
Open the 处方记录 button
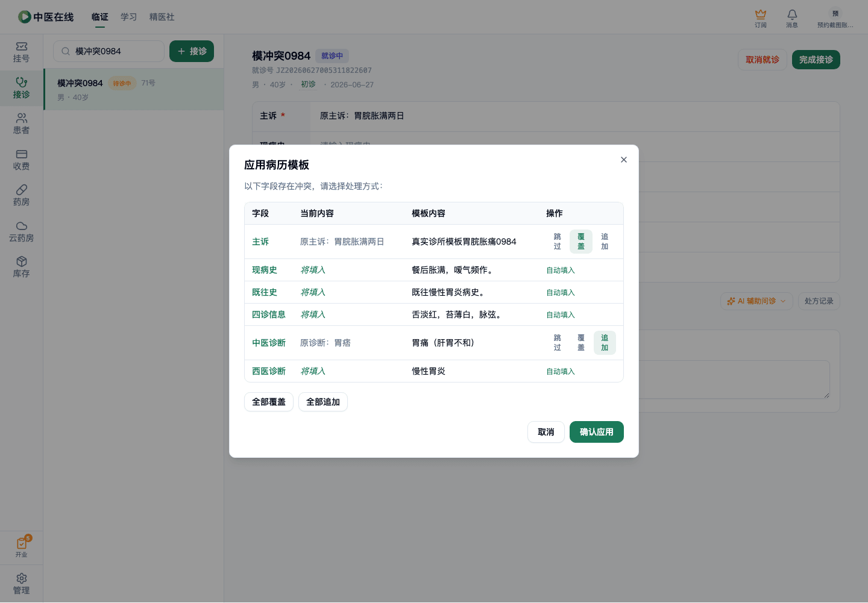819,301
